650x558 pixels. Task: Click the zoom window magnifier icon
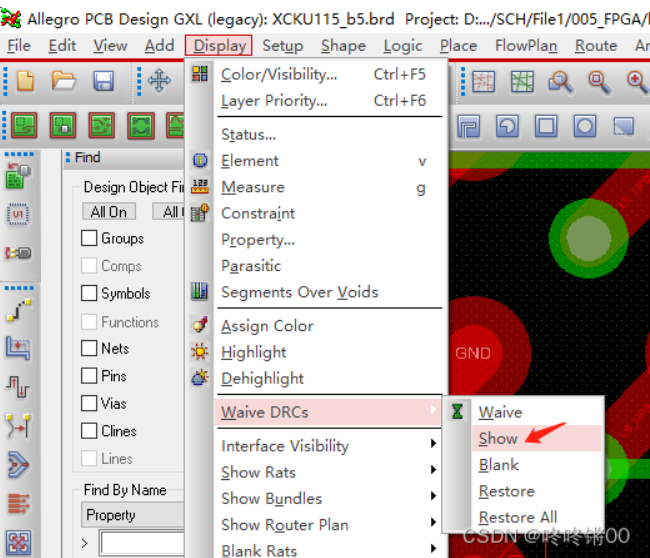(x=560, y=82)
